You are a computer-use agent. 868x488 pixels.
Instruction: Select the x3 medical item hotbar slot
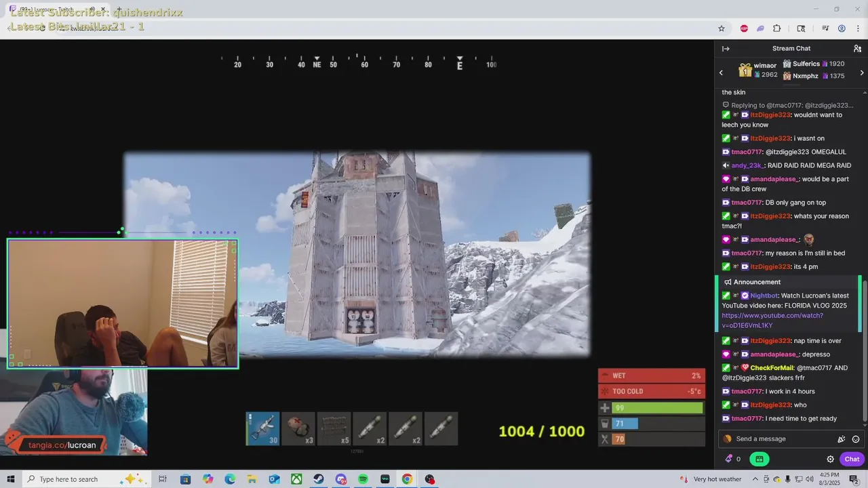pyautogui.click(x=298, y=429)
